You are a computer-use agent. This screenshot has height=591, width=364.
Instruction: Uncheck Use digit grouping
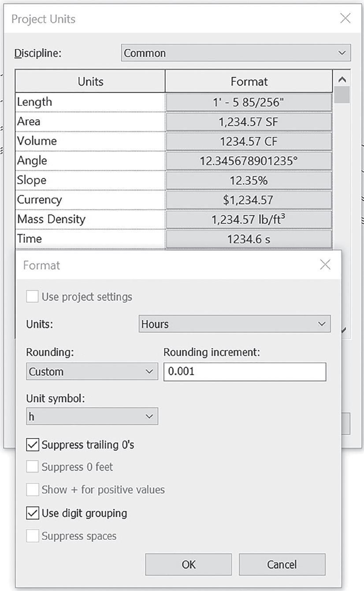point(33,513)
